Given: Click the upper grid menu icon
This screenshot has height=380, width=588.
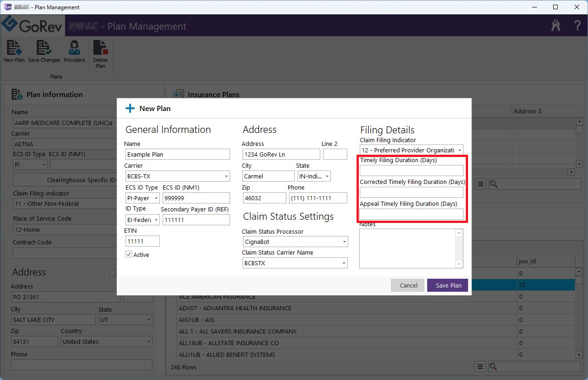Looking at the screenshot, I should 481,184.
